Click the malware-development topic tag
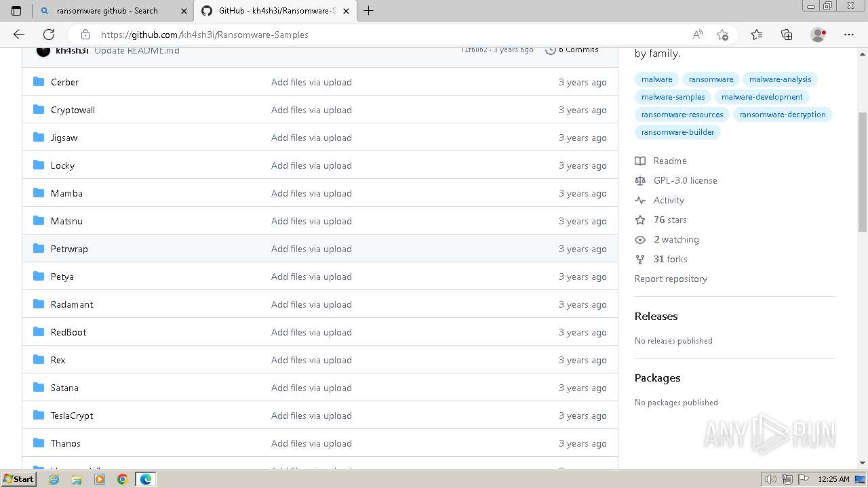The height and width of the screenshot is (488, 868). [x=762, y=97]
